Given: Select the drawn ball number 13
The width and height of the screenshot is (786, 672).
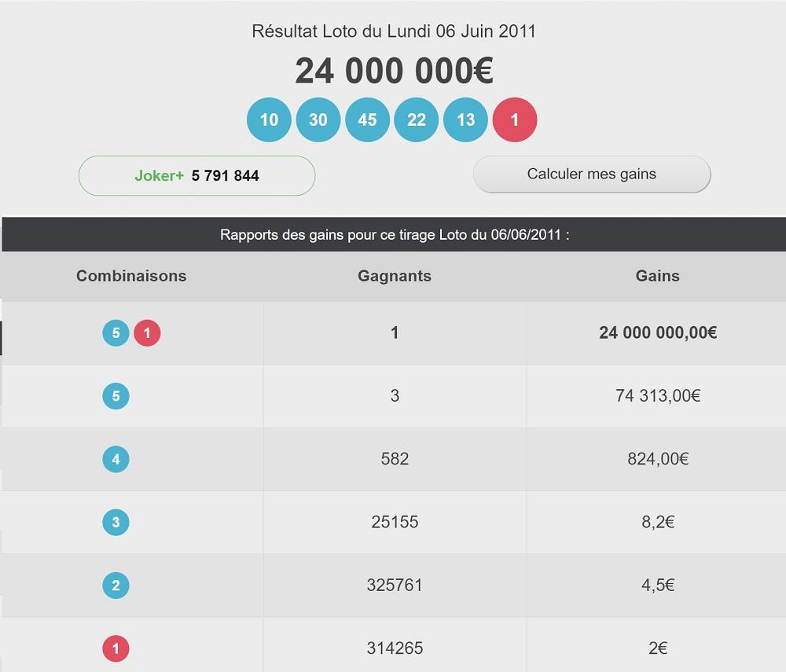Looking at the screenshot, I should coord(465,120).
